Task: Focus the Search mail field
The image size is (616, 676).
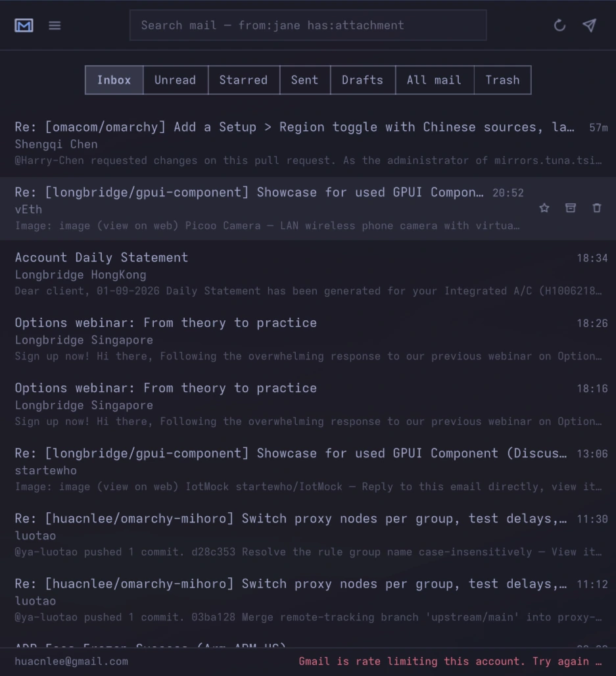Action: tap(308, 26)
